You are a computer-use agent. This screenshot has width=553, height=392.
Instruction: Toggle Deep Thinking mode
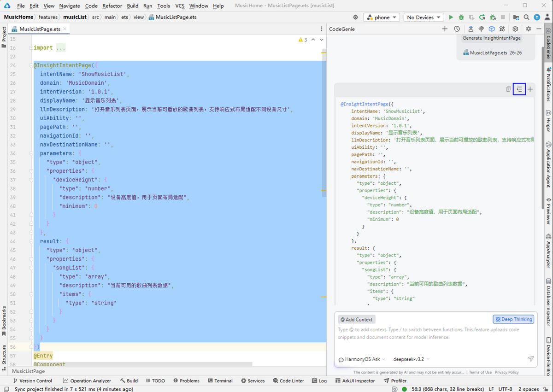[513, 319]
